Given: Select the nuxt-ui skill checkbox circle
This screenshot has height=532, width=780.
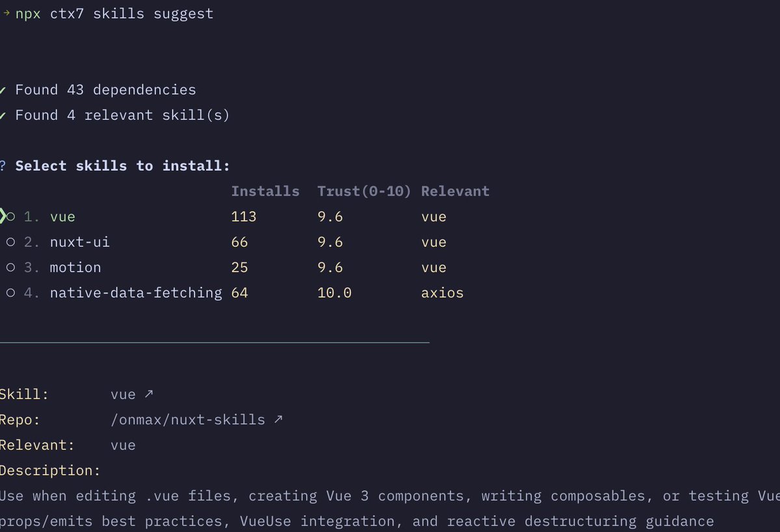Looking at the screenshot, I should click(11, 242).
